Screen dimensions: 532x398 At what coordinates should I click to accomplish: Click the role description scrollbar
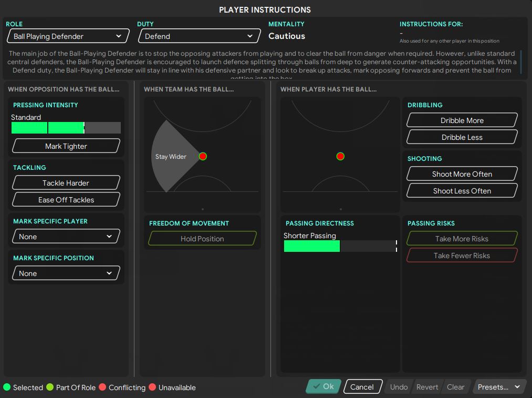521,62
